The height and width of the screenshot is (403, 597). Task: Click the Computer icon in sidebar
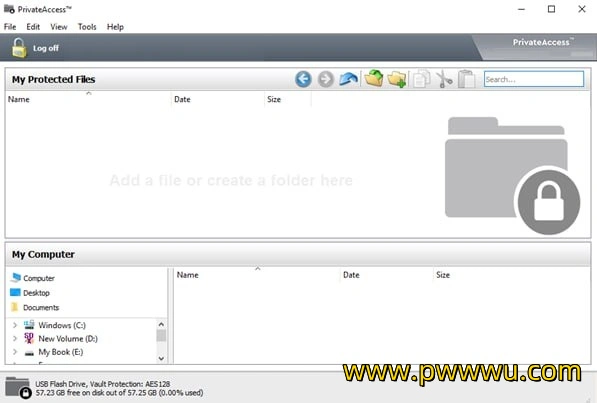[15, 278]
